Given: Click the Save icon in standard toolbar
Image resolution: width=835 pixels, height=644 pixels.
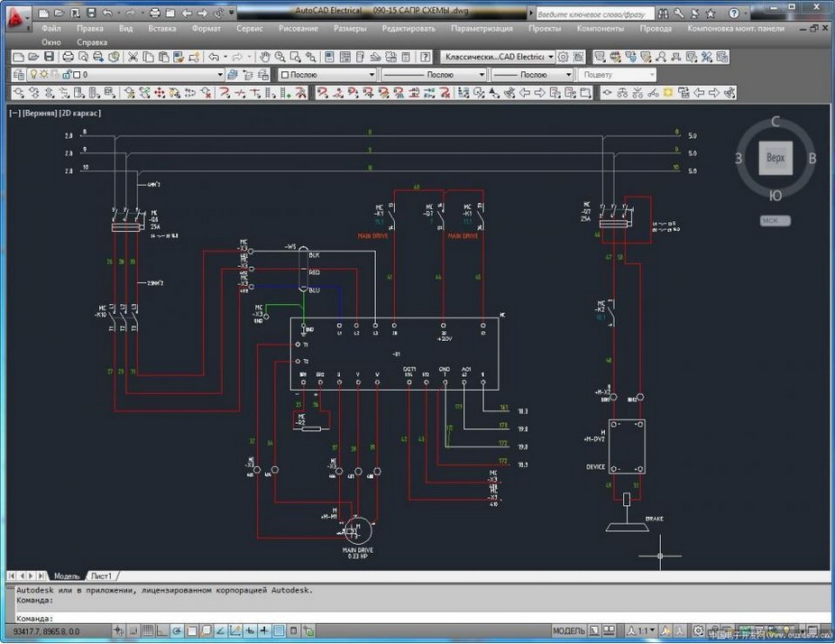Looking at the screenshot, I should tap(48, 57).
